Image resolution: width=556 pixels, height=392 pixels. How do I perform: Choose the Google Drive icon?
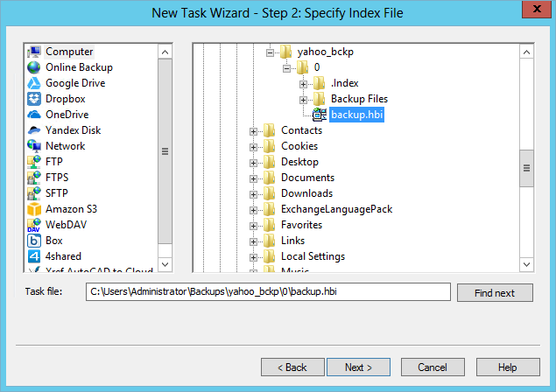34,83
